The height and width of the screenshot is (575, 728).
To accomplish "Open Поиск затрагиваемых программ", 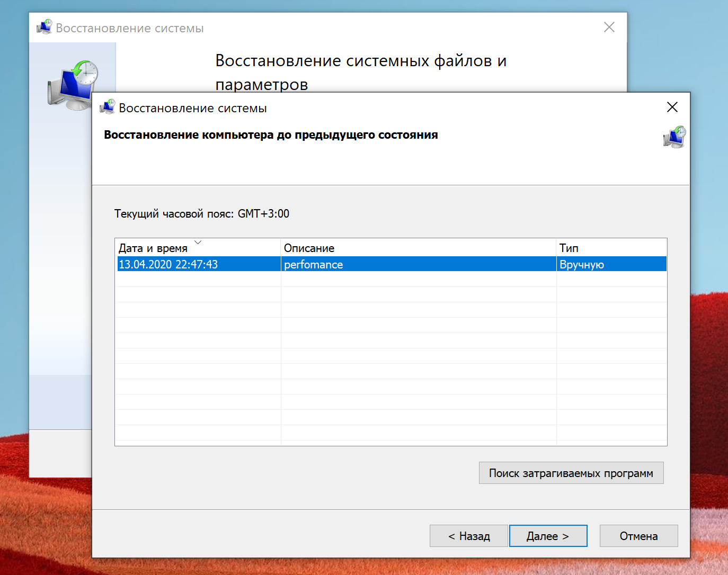I will (x=571, y=473).
